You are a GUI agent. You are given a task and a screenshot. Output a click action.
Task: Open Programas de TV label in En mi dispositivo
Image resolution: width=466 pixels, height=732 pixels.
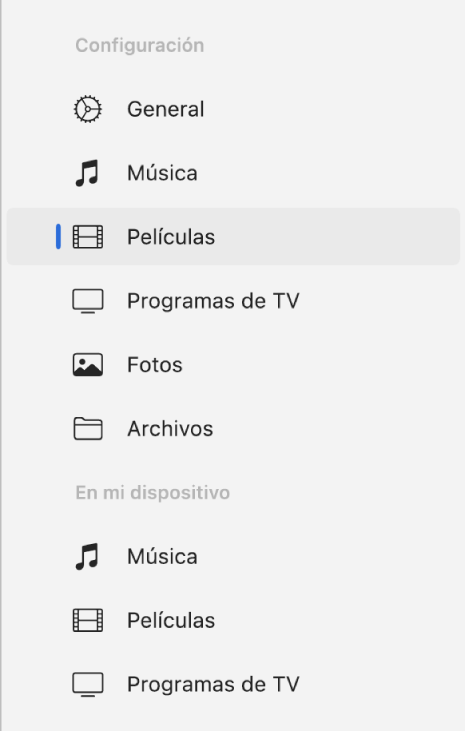tap(213, 684)
